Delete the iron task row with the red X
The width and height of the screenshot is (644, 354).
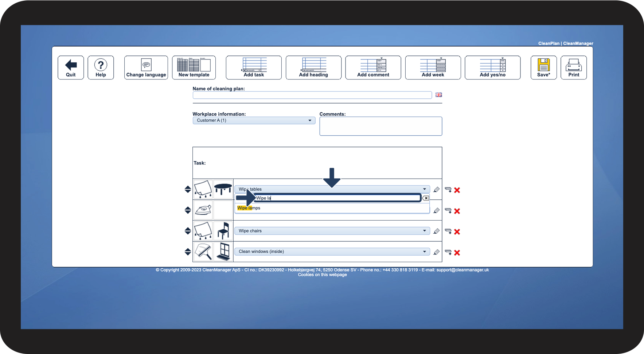pyautogui.click(x=457, y=211)
